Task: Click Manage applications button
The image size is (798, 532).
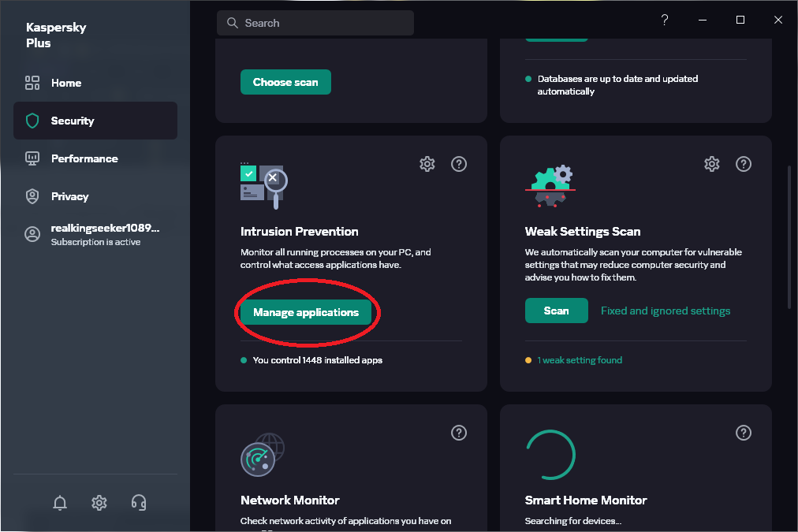Action: 306,312
